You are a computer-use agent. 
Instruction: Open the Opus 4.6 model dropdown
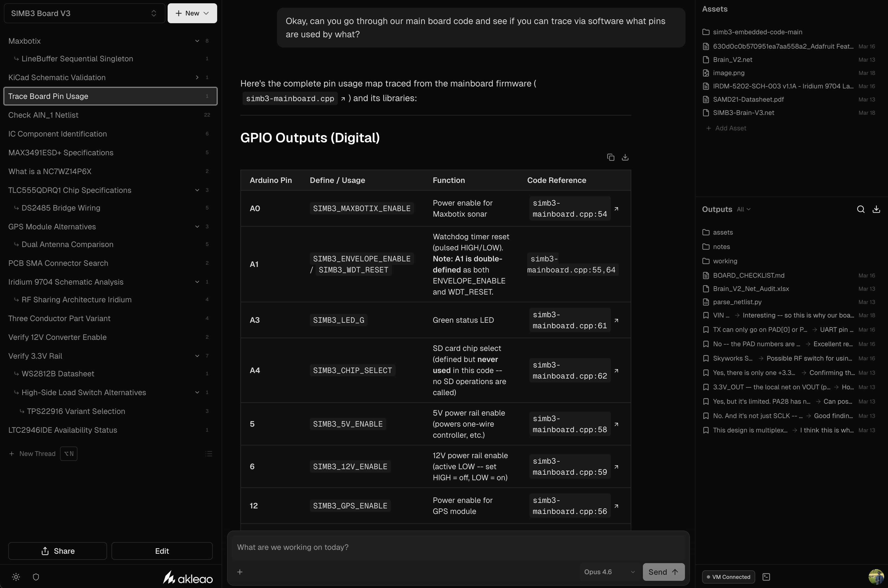click(609, 572)
